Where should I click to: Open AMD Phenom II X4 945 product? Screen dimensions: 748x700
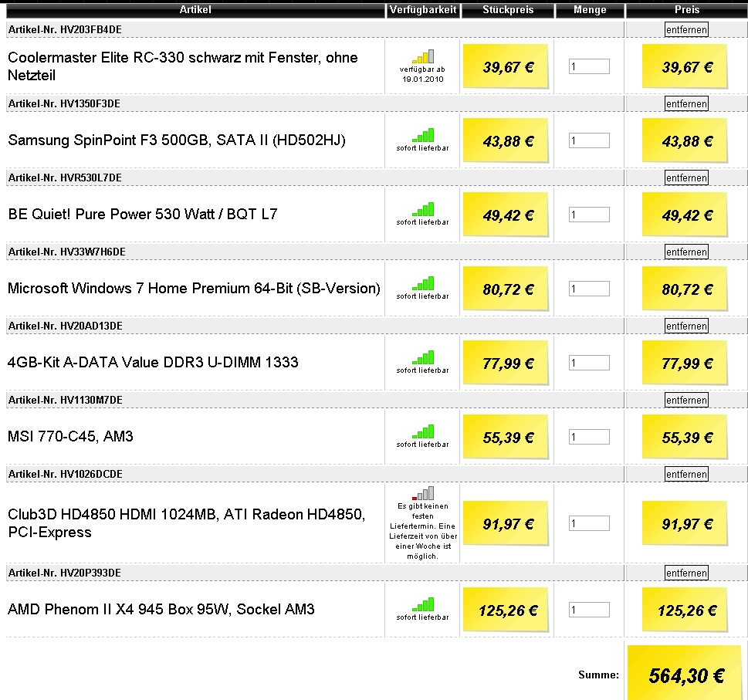pyautogui.click(x=161, y=610)
